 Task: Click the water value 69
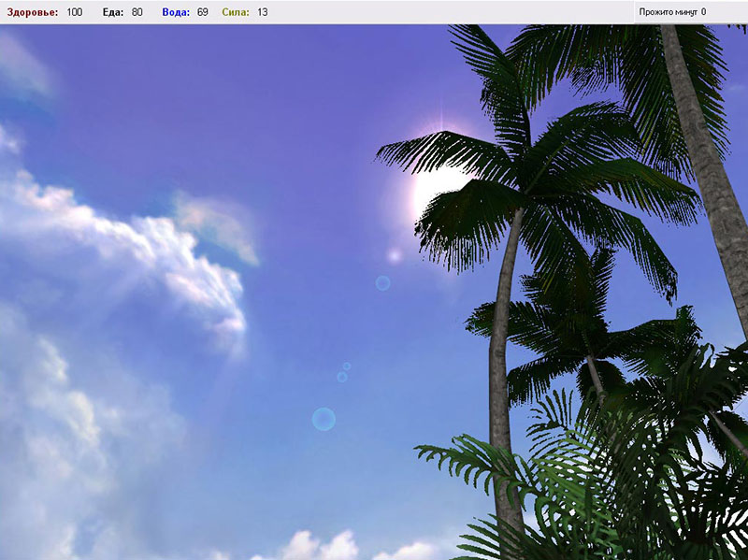(203, 12)
